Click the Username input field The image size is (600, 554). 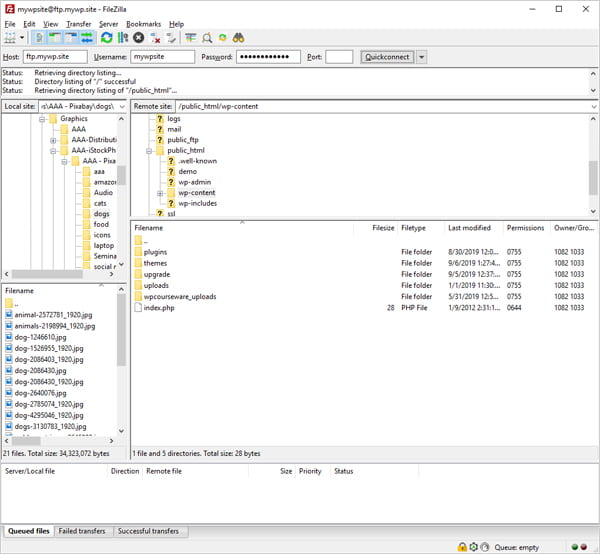coord(162,57)
